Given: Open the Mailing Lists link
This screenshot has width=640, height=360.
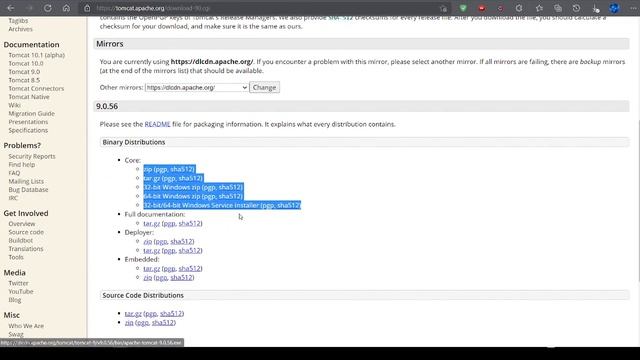Looking at the screenshot, I should click(26, 181).
